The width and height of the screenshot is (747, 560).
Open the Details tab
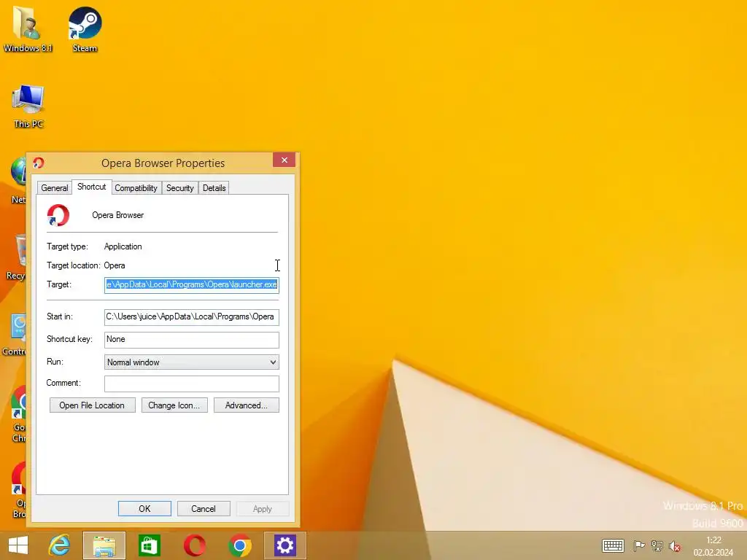(x=214, y=188)
